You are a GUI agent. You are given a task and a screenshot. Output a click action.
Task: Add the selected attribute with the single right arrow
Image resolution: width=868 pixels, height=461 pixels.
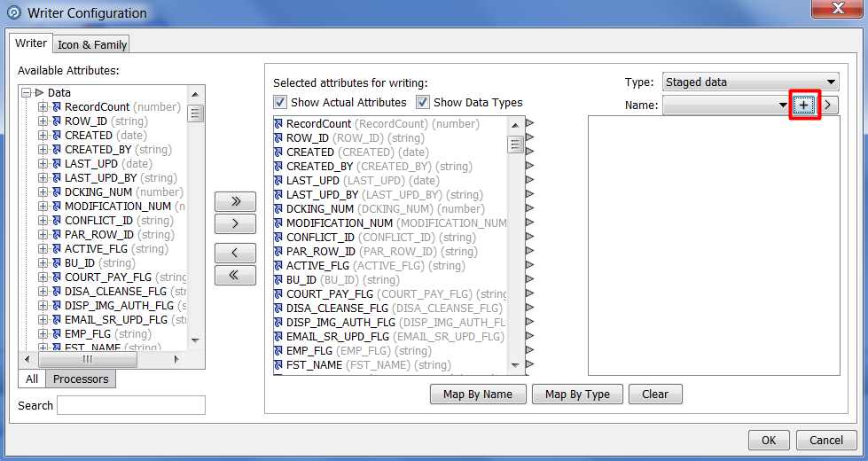click(x=235, y=224)
